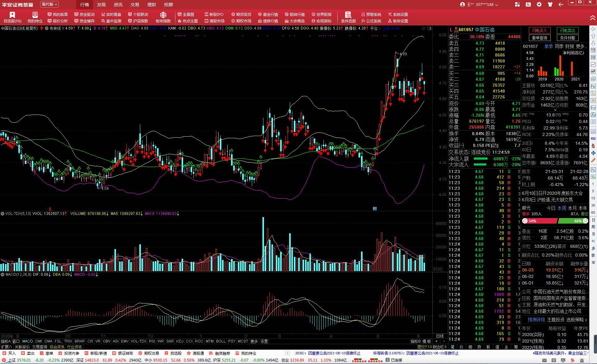Expand the account 王** dropdown
Screen dimensions: 597x364
point(479,4)
